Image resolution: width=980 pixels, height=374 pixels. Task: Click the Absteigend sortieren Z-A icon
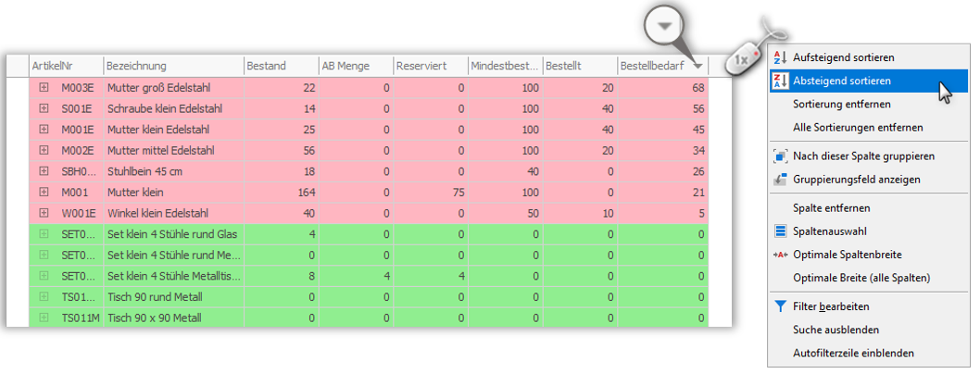(x=780, y=81)
